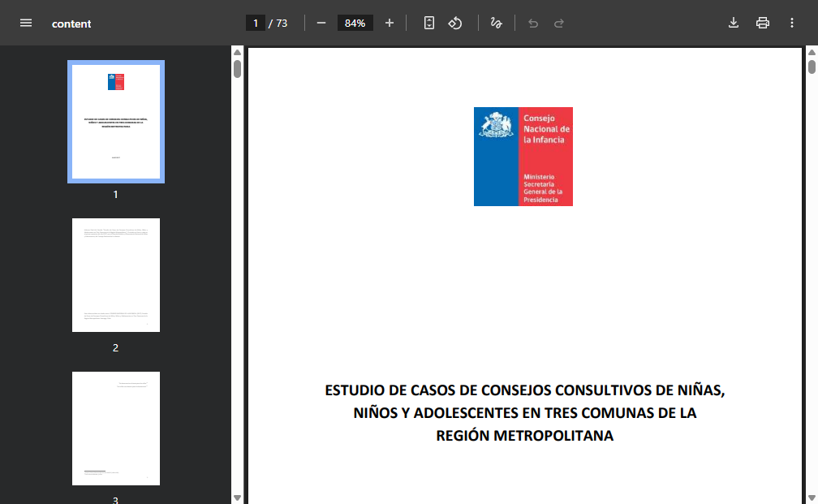Click the 'content' document title
The image size is (818, 504).
[x=71, y=24]
